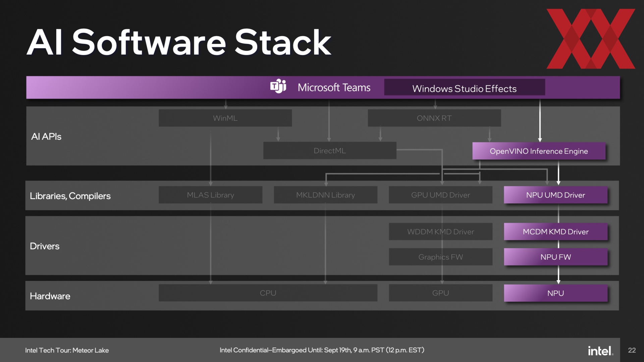The width and height of the screenshot is (644, 362).
Task: Select the Windows Studio Effects box
Action: point(464,87)
